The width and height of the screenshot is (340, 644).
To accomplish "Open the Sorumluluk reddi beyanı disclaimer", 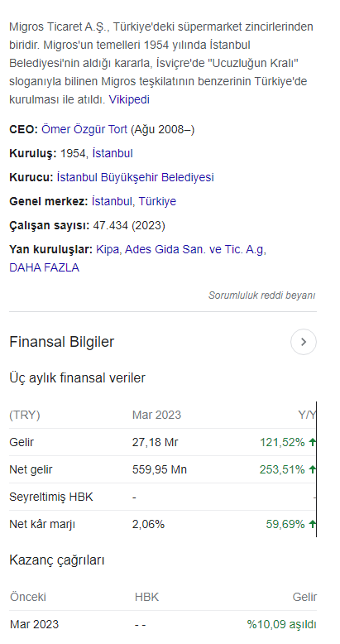I will [x=262, y=296].
